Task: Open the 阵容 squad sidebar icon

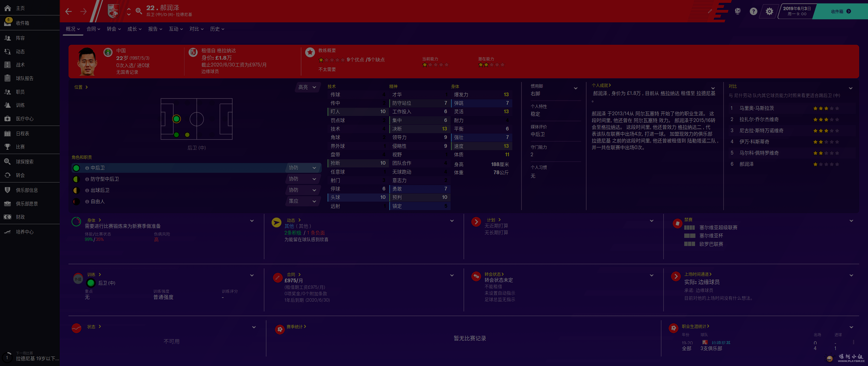Action: 7,38
